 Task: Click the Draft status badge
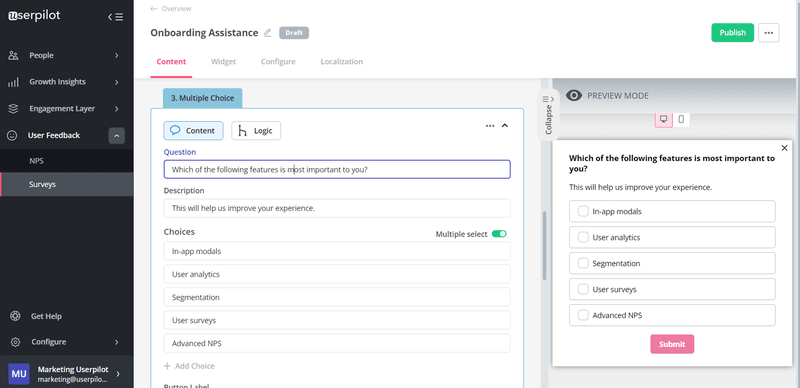(x=294, y=33)
